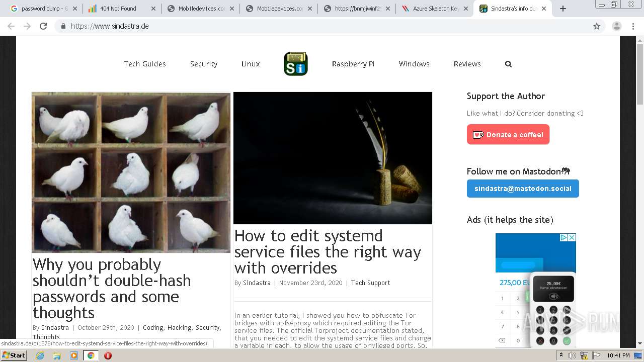This screenshot has height=362, width=644.
Task: Close the AdChoices ad with X
Action: pos(572,237)
